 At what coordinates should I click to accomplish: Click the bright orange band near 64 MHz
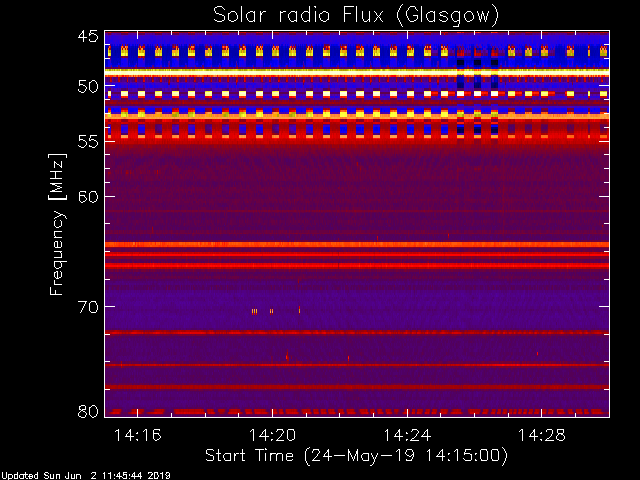(x=355, y=244)
